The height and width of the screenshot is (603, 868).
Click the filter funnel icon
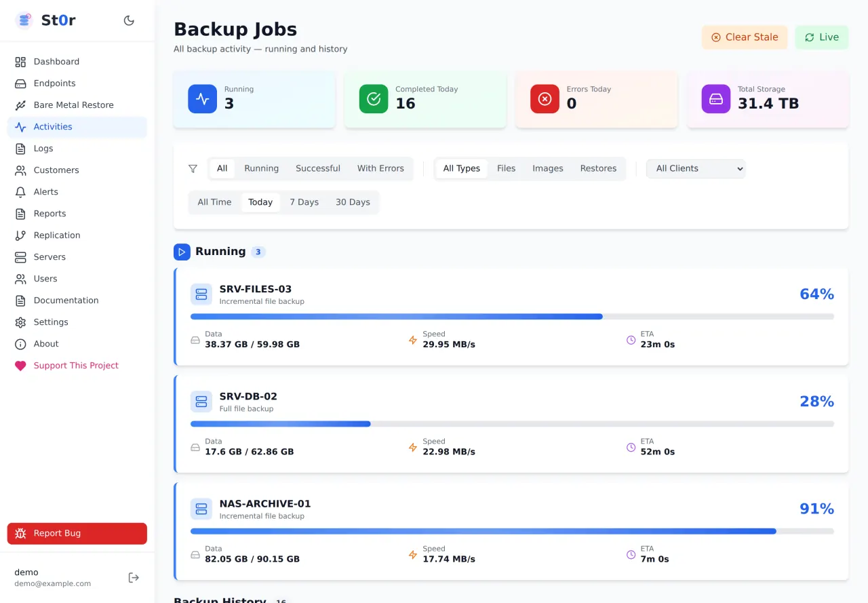(x=193, y=169)
